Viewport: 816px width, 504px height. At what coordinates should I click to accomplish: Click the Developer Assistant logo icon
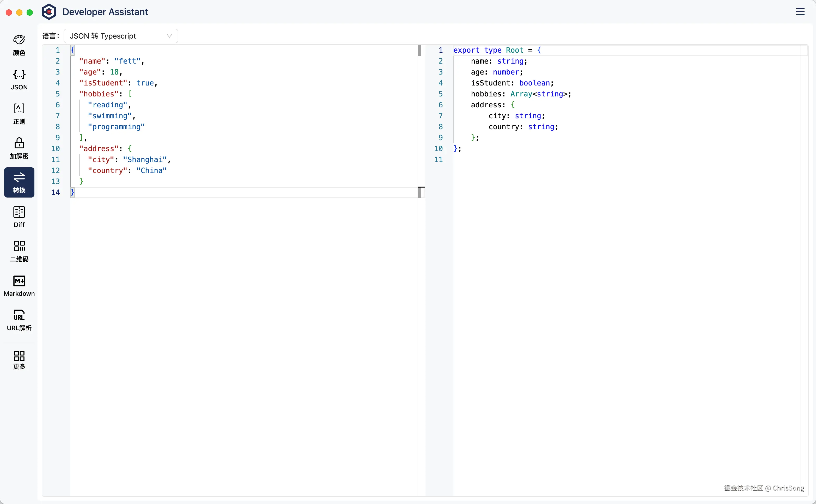[x=49, y=12]
